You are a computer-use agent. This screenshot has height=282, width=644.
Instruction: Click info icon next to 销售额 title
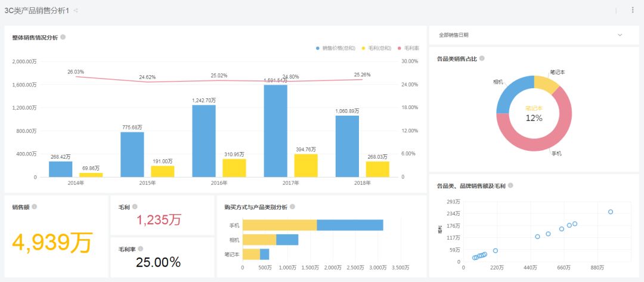click(x=35, y=207)
